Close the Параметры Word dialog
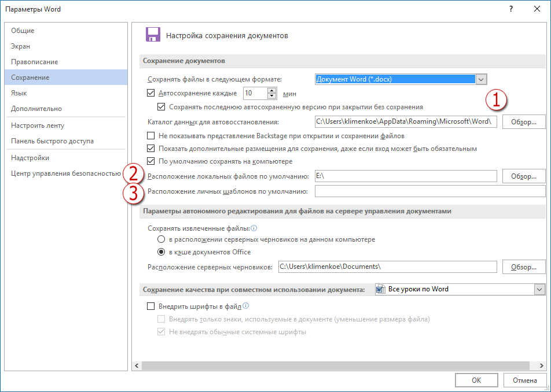551x392 pixels. 537,9
